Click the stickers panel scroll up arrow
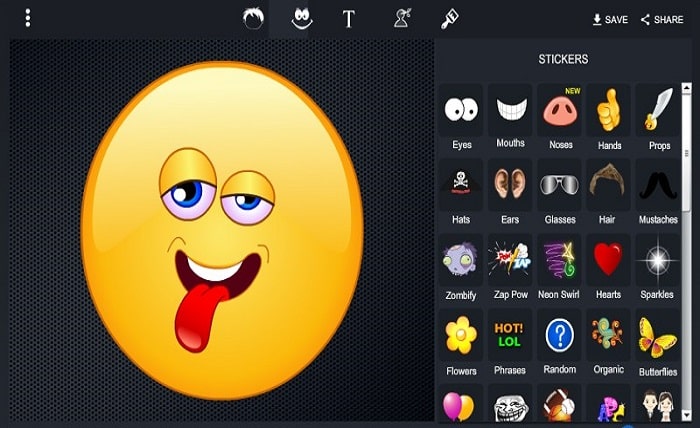Screen dimensions: 700x428 687,88
